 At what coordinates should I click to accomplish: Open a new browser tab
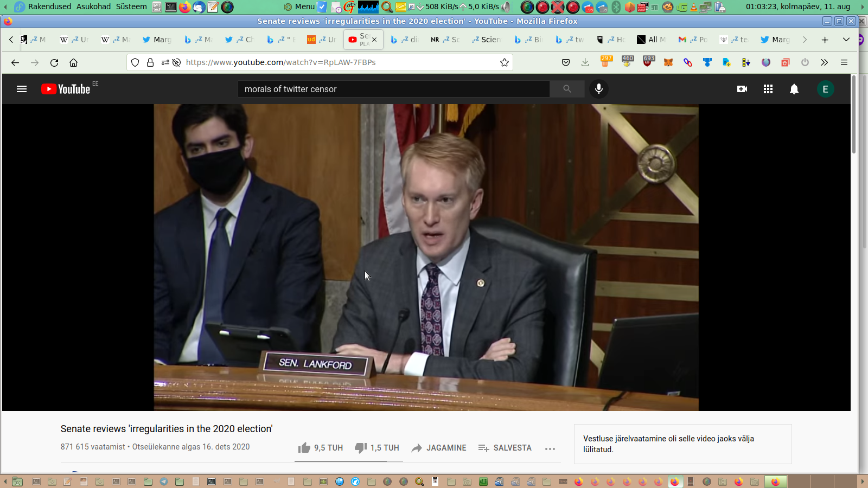[x=825, y=40]
